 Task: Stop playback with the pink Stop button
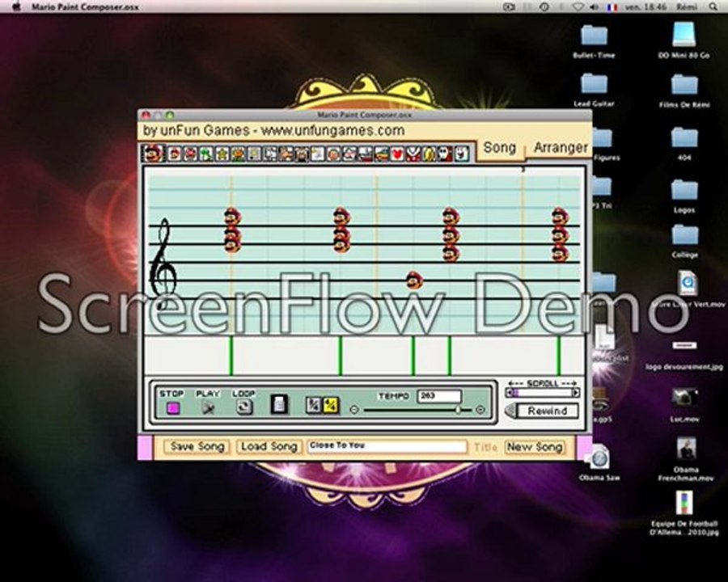point(173,408)
